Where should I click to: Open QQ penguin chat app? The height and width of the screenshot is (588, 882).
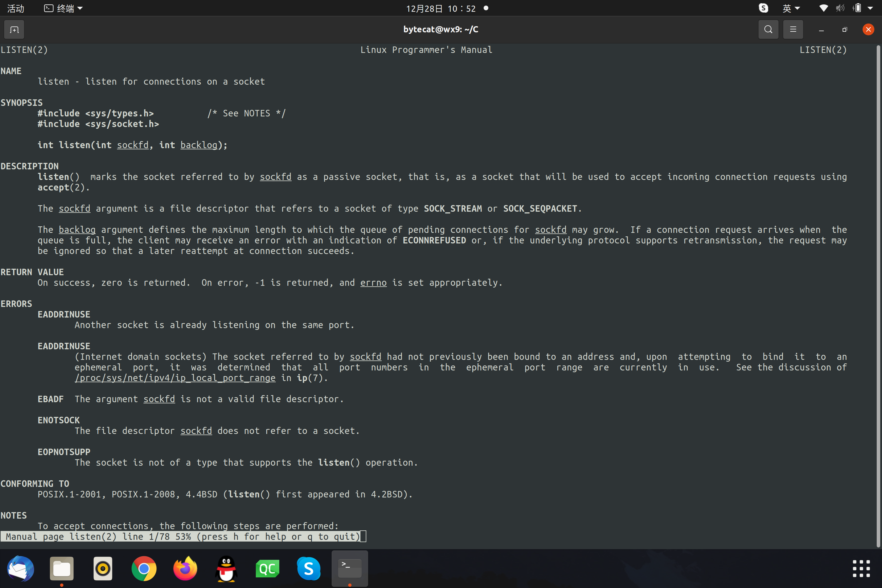coord(226,569)
